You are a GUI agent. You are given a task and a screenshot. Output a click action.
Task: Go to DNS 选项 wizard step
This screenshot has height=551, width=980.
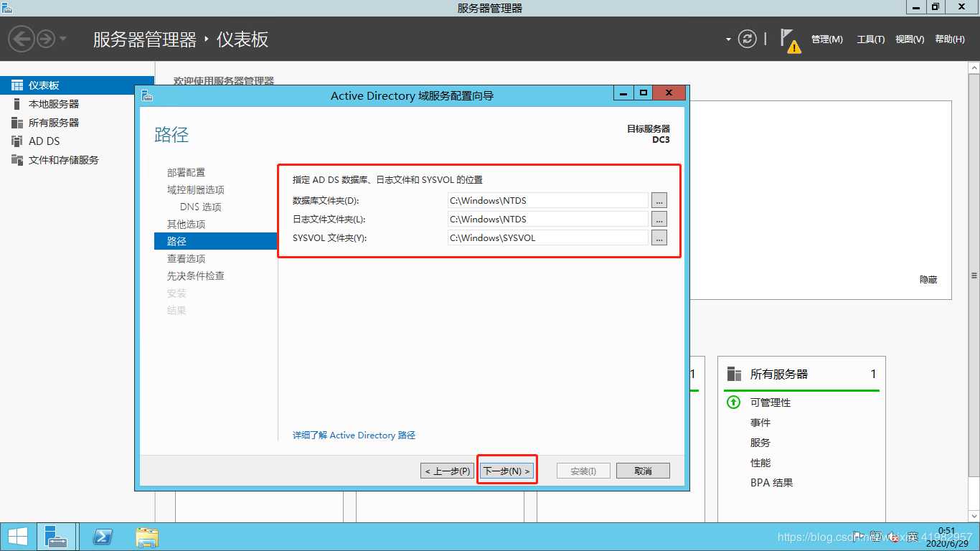[201, 207]
